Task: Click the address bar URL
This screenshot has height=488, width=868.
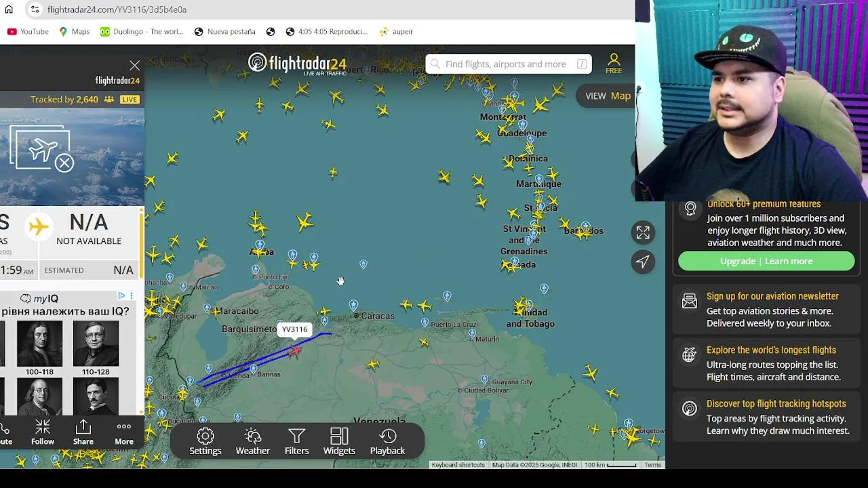Action: click(117, 9)
